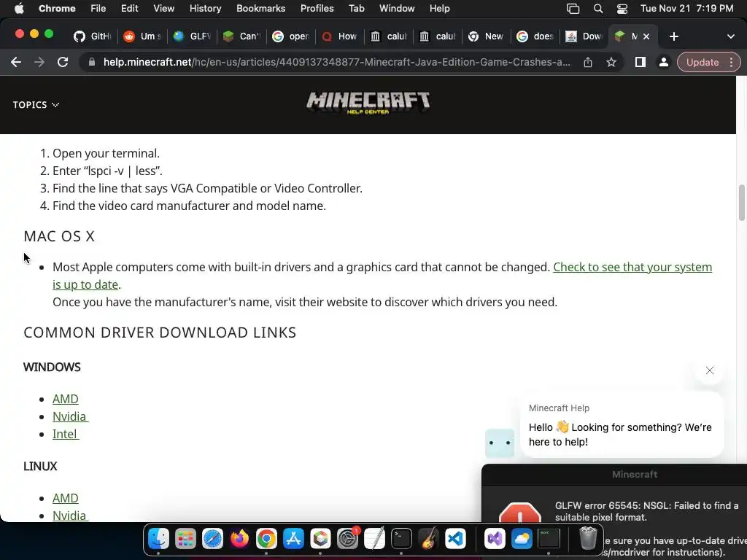Open Terminal from the dock
Viewport: 747px width, 560px height.
[402, 539]
